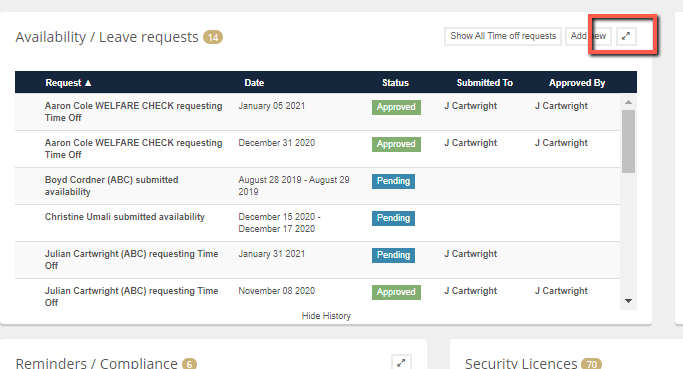Click the 70 badge next to Security Licences

coord(592,364)
